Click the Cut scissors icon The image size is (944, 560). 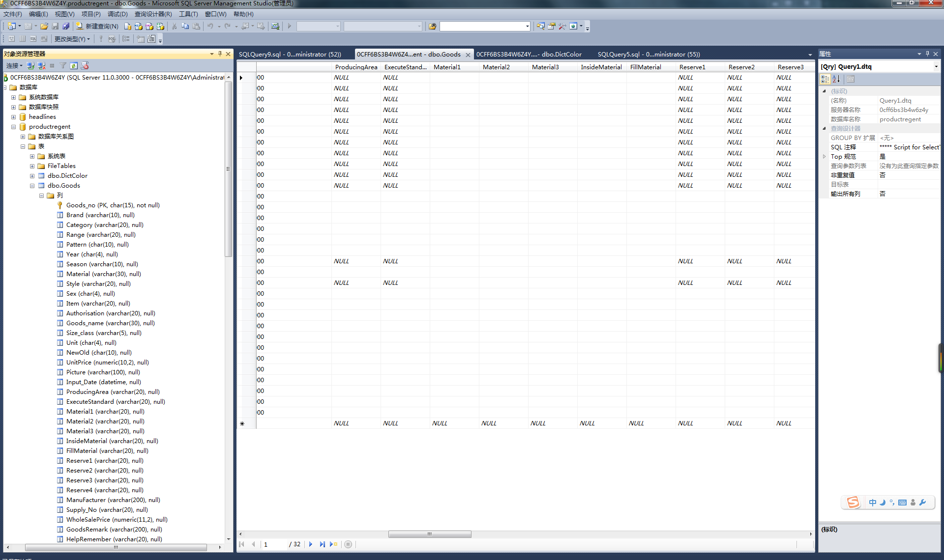click(174, 26)
